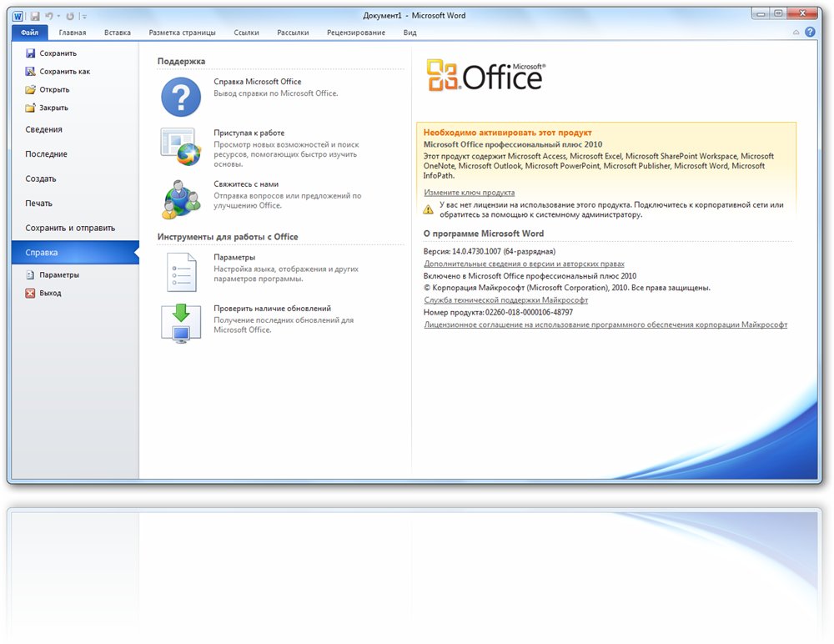
Task: Click the Redo icon in Quick Access Toolbar
Action: pyautogui.click(x=70, y=16)
